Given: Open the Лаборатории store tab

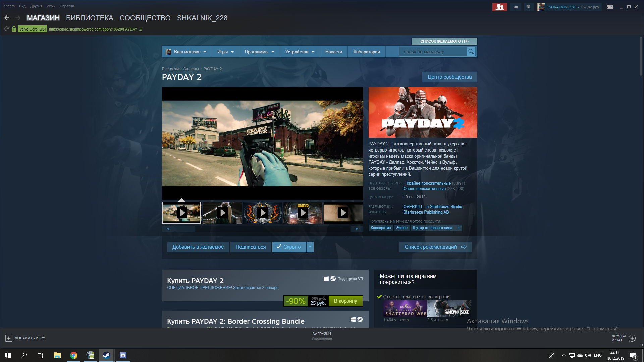Looking at the screenshot, I should (367, 52).
